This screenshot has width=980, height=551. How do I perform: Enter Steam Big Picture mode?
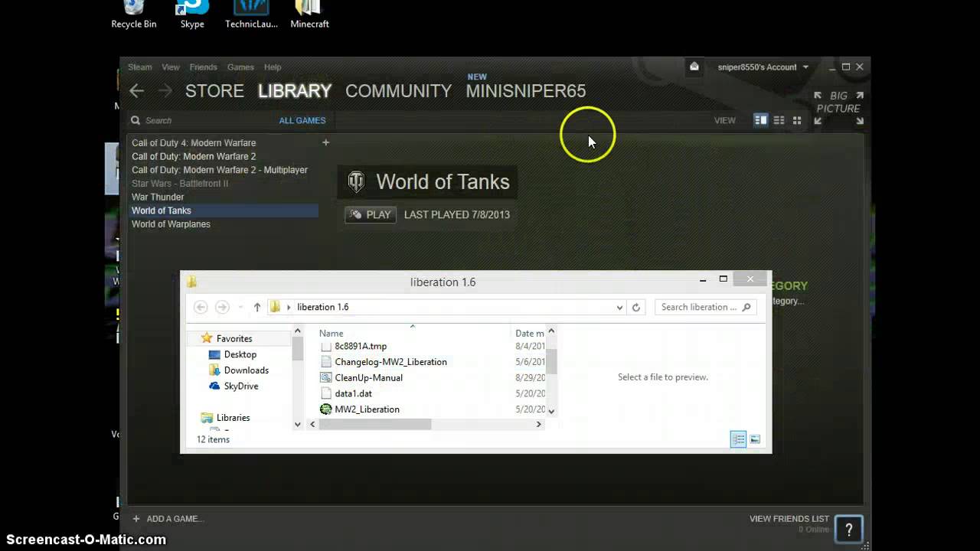(x=838, y=108)
